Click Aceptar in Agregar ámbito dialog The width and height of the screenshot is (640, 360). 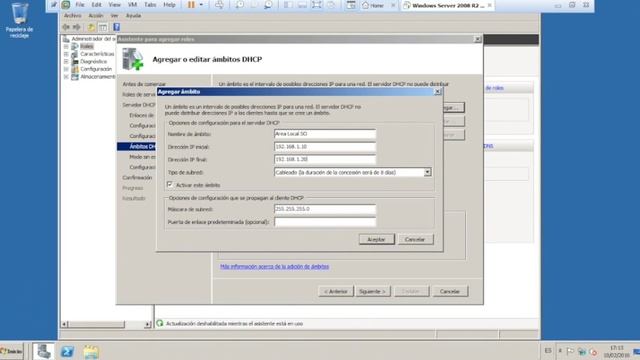(x=376, y=239)
